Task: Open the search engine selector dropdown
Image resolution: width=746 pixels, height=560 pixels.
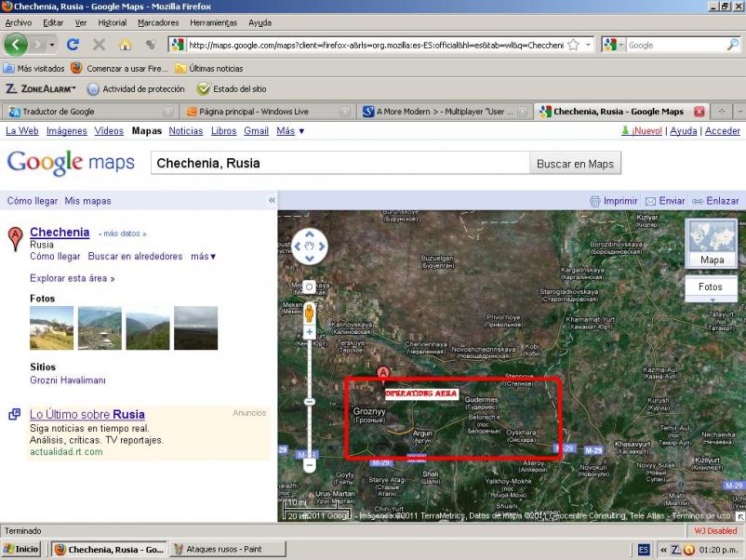Action: (x=613, y=45)
